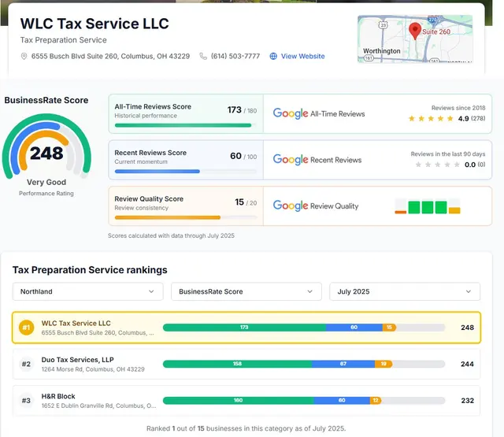Image resolution: width=504 pixels, height=437 pixels.
Task: Open the BusinessRate Score sort dropdown
Action: pos(246,291)
